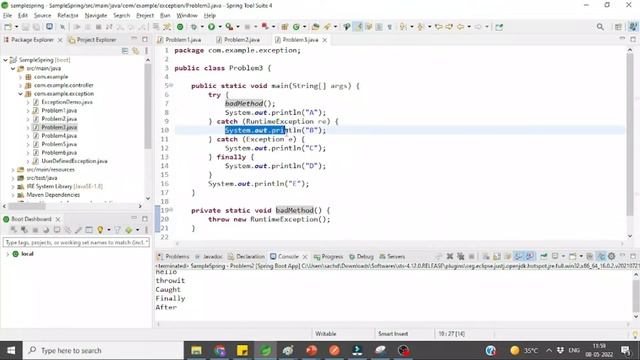Click the Windows Start button
The height and width of the screenshot is (360, 640).
pyautogui.click(x=11, y=351)
